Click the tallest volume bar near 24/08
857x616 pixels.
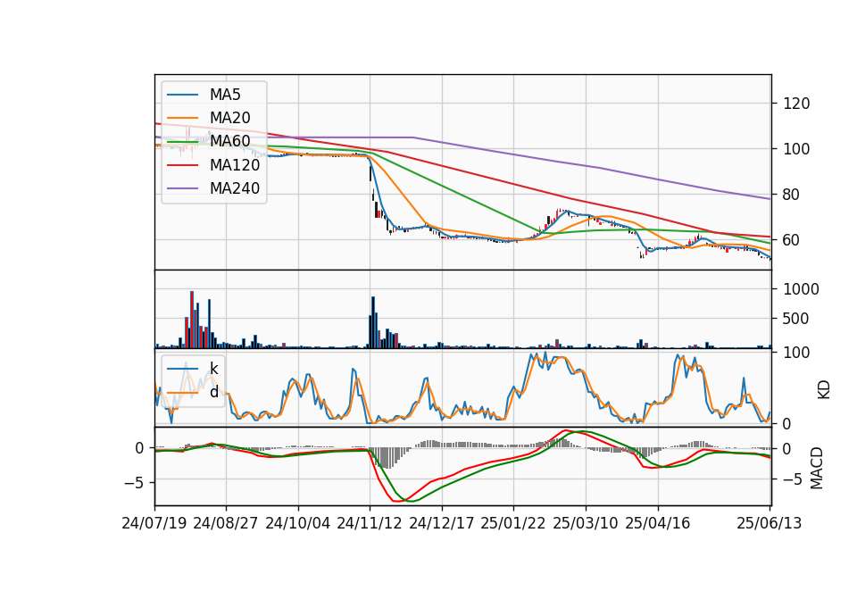tap(192, 320)
